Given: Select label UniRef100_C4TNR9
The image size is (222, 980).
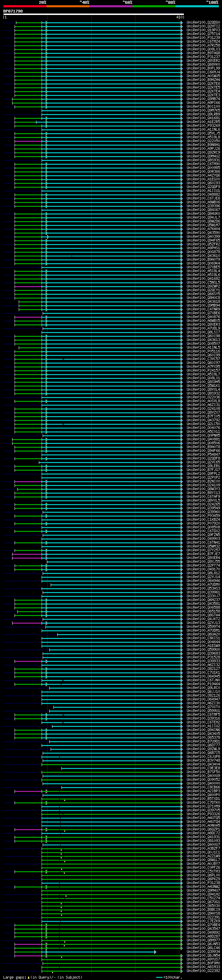Looking at the screenshot, I should (x=203, y=309).
